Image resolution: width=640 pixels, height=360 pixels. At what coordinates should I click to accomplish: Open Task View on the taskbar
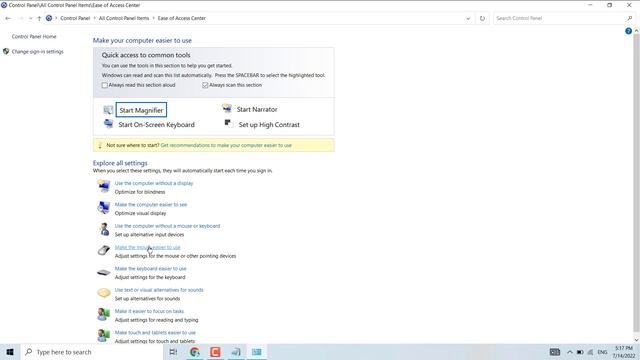(173, 352)
